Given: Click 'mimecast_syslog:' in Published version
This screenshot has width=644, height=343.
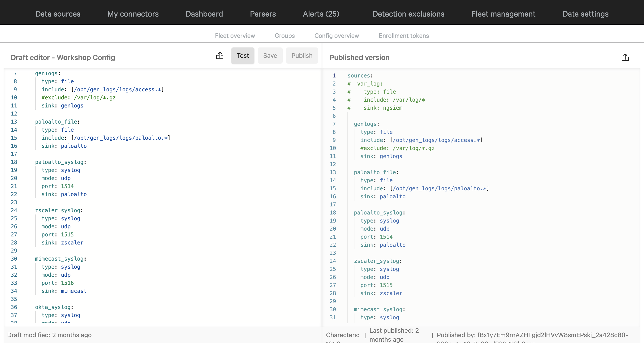Looking at the screenshot, I should point(379,309).
